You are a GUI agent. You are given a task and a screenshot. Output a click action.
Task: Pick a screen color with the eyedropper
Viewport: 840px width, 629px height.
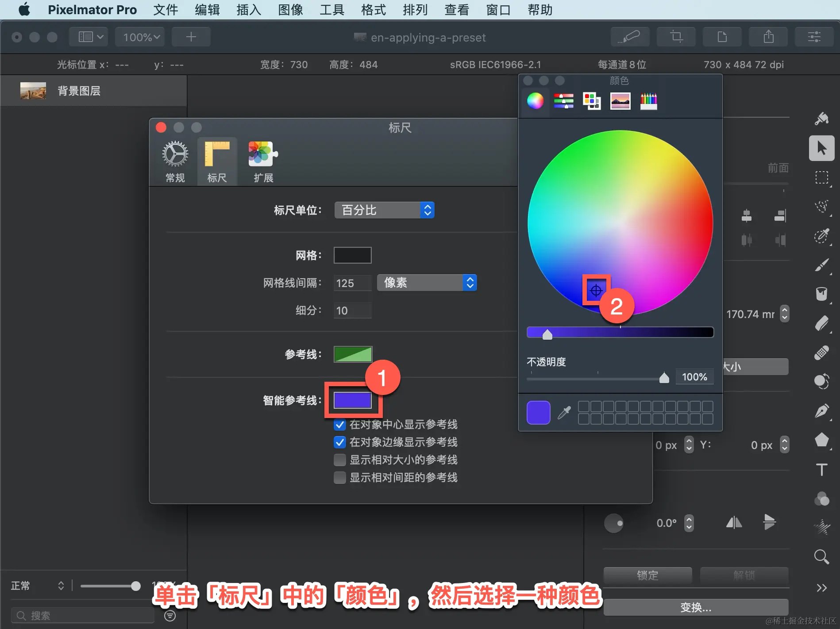[564, 412]
